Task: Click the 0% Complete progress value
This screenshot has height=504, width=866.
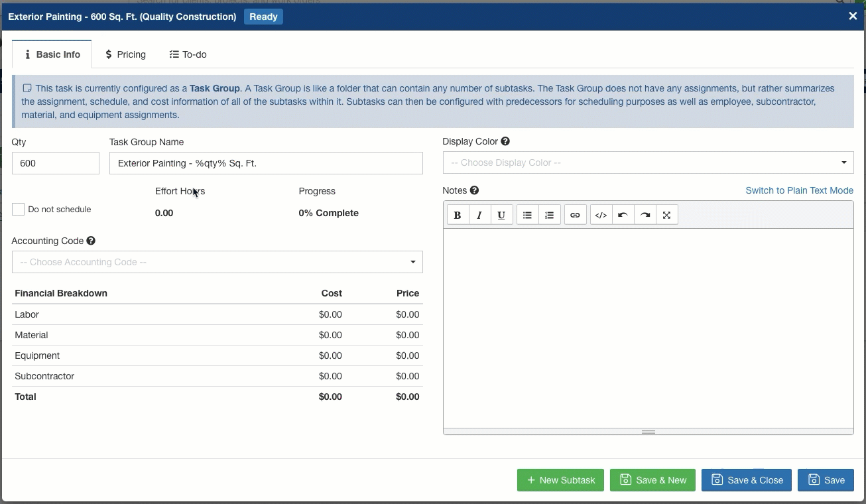Action: coord(329,213)
